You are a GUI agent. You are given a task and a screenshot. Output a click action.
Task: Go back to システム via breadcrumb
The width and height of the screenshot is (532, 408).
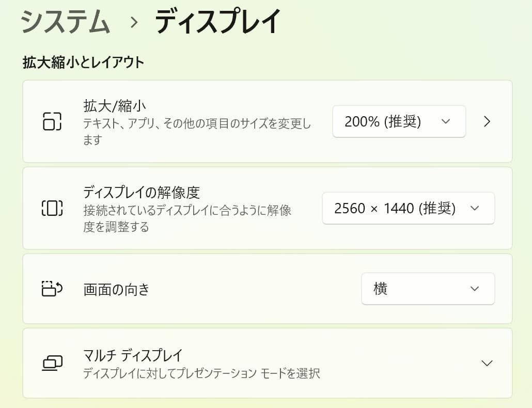pos(66,22)
